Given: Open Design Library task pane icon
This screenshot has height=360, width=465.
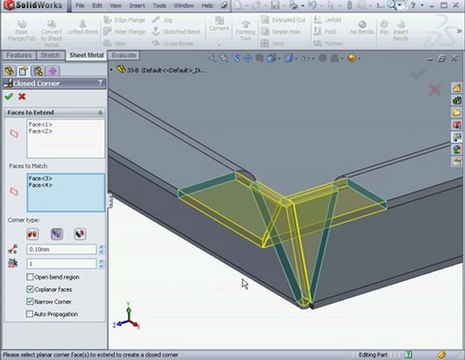Looking at the screenshot, I should point(457,100).
